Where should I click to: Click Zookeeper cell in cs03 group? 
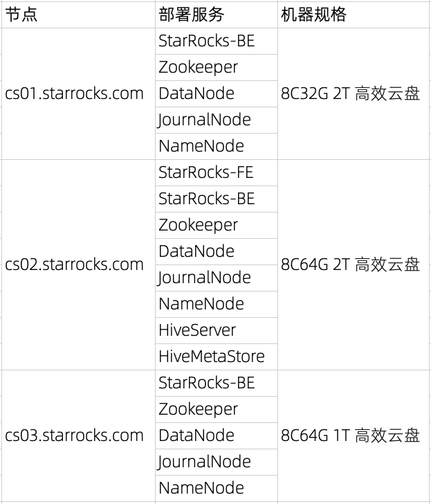(x=217, y=409)
